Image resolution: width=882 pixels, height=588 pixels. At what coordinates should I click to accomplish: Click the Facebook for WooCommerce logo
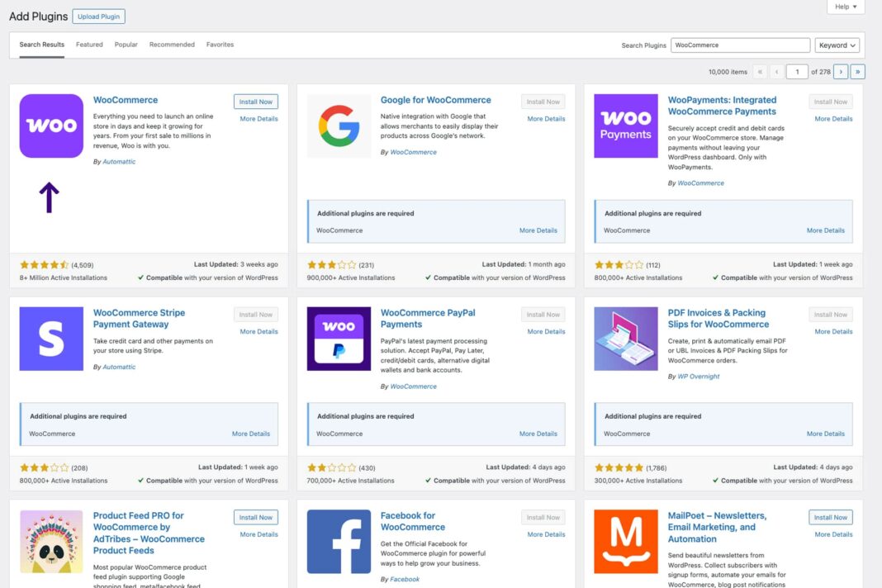(339, 541)
